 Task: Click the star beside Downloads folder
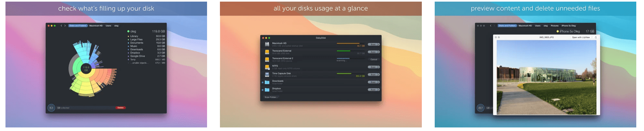point(262,82)
